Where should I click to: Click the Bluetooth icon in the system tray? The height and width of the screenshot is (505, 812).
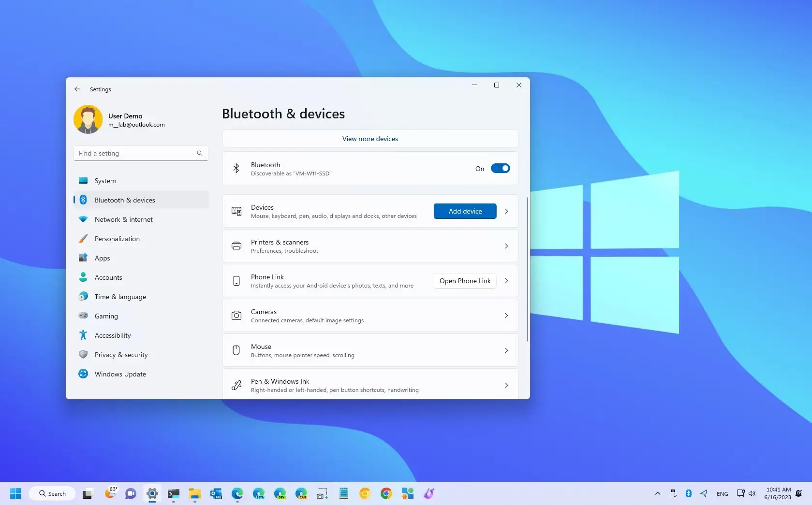[688, 493]
